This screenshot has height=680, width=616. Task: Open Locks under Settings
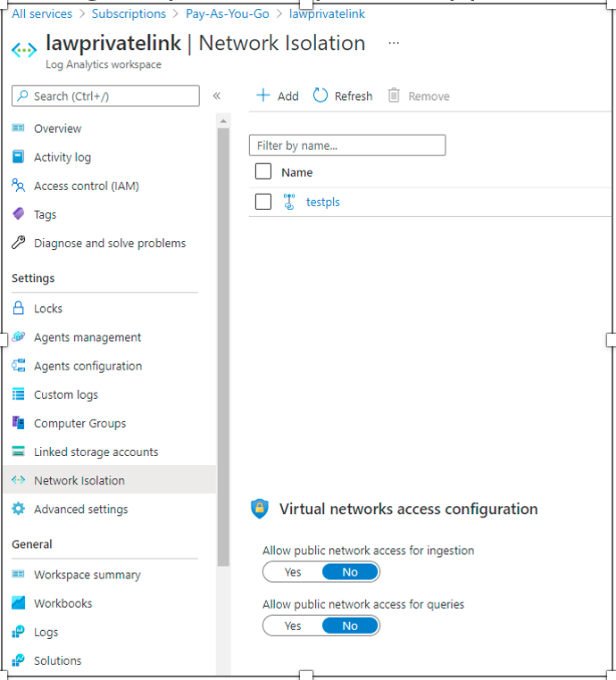(48, 309)
